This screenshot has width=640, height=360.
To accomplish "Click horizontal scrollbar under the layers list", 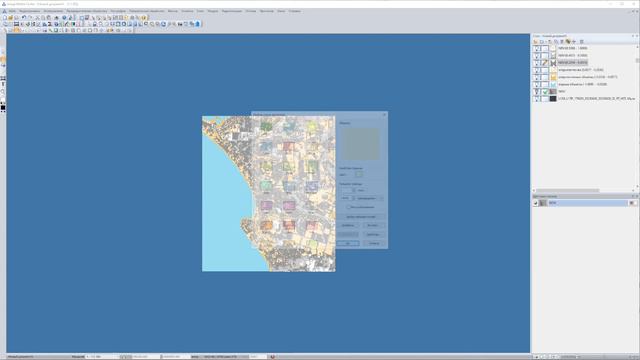I will [567, 191].
